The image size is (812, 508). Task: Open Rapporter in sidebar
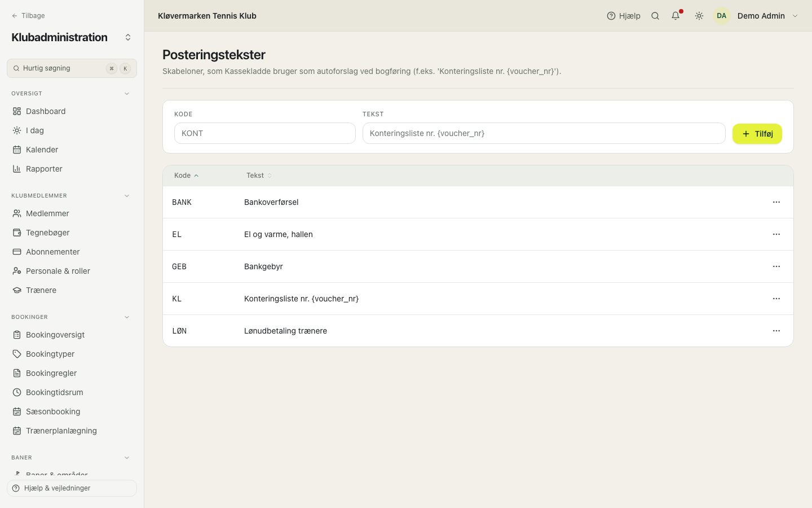point(72,169)
